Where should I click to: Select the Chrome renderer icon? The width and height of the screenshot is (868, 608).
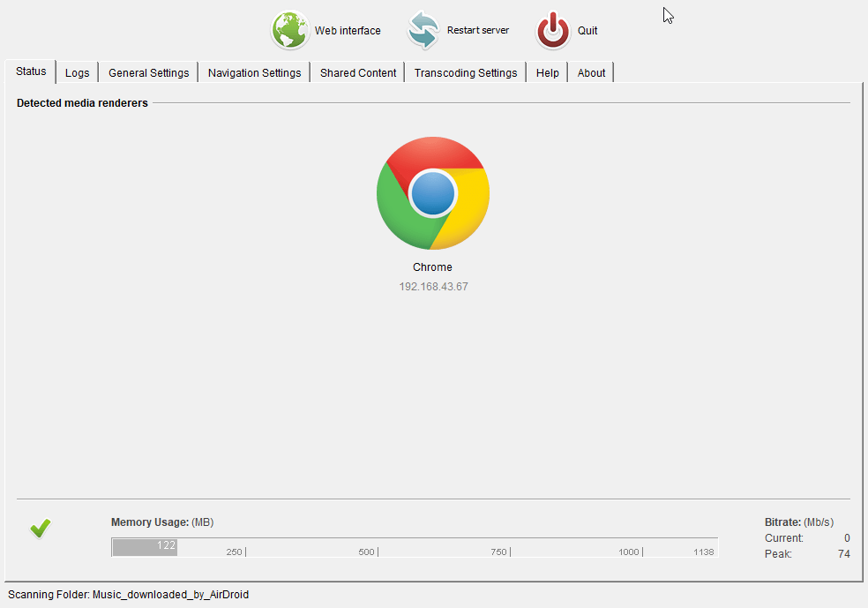coord(433,193)
